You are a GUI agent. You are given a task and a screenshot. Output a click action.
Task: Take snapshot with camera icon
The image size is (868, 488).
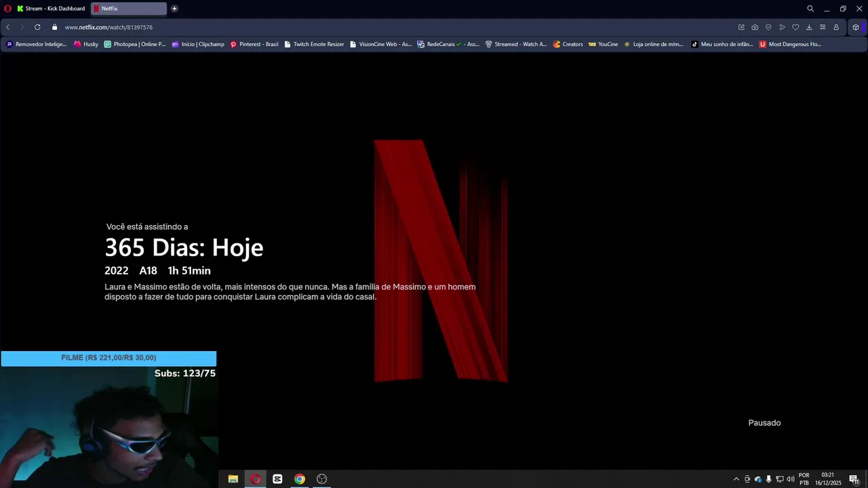pyautogui.click(x=755, y=27)
